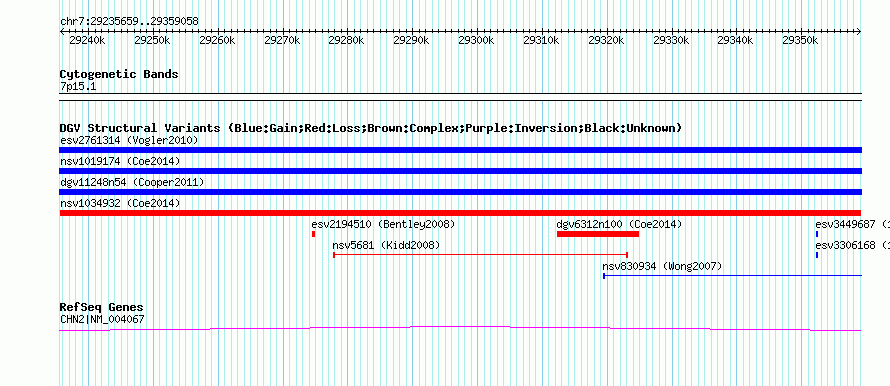Click the CHN2|NM_004067 gene label

pos(102,320)
